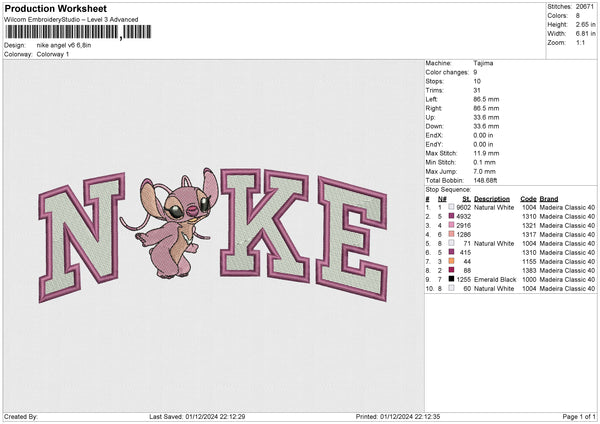This screenshot has height=424, width=600.
Task: Select code 1317 in the stop list
Action: tap(529, 234)
